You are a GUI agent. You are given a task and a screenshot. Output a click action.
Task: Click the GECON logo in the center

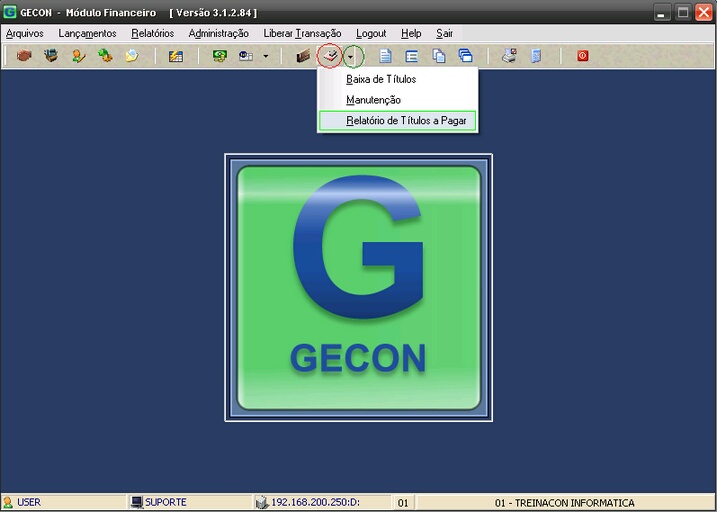(358, 287)
